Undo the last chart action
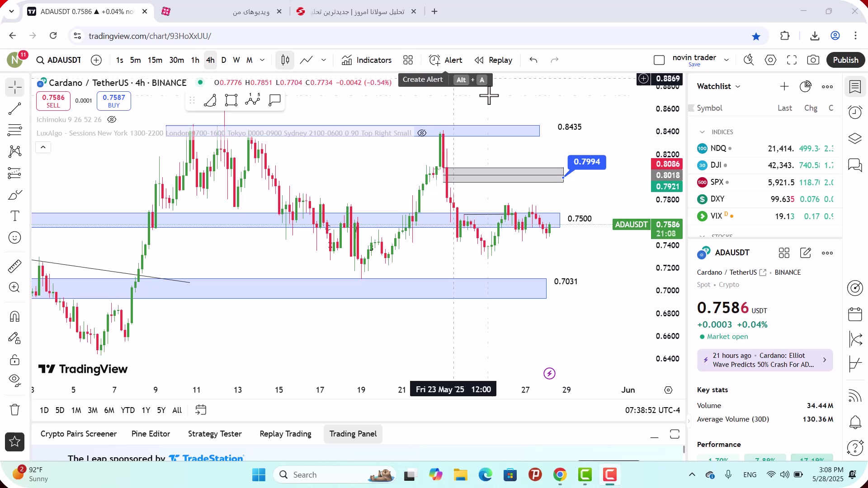The width and height of the screenshot is (868, 488). click(x=533, y=60)
